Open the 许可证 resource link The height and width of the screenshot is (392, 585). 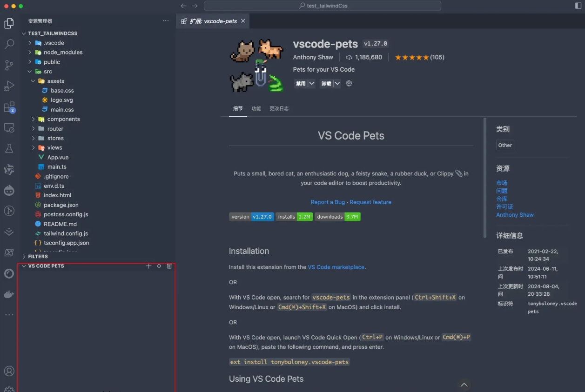504,207
